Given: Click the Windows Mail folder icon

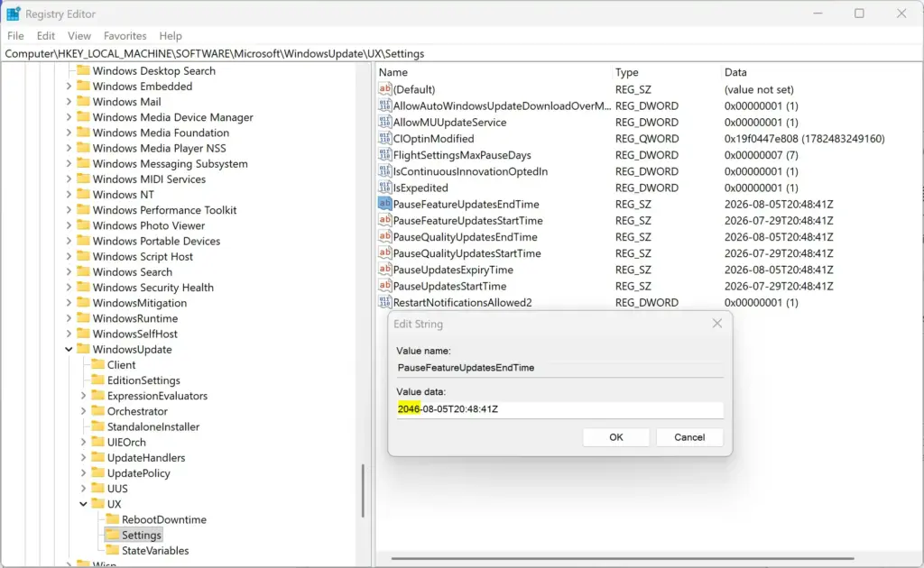Looking at the screenshot, I should click(83, 101).
